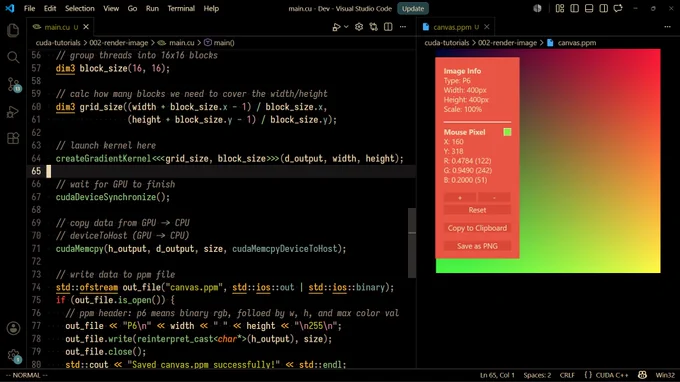Click line number 64 in gutter
680x382 pixels.
click(x=36, y=159)
